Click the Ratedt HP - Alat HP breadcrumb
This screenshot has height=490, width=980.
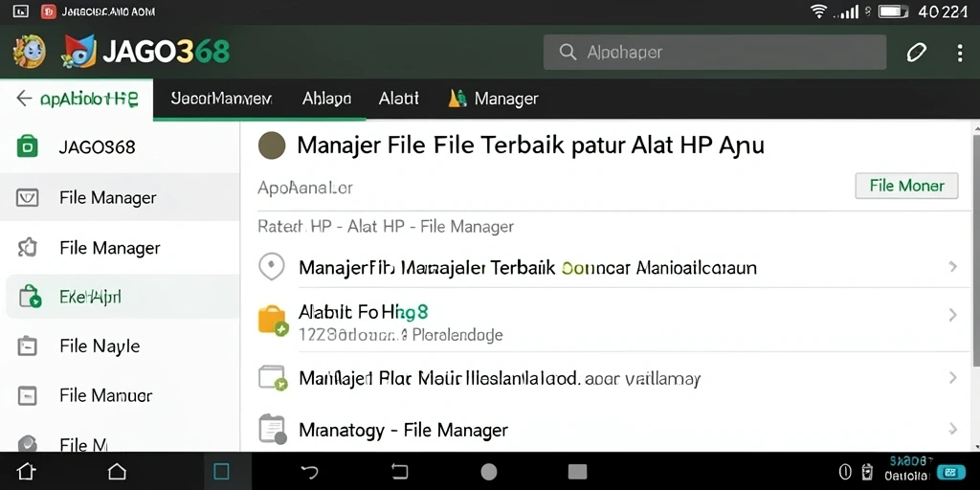[386, 226]
